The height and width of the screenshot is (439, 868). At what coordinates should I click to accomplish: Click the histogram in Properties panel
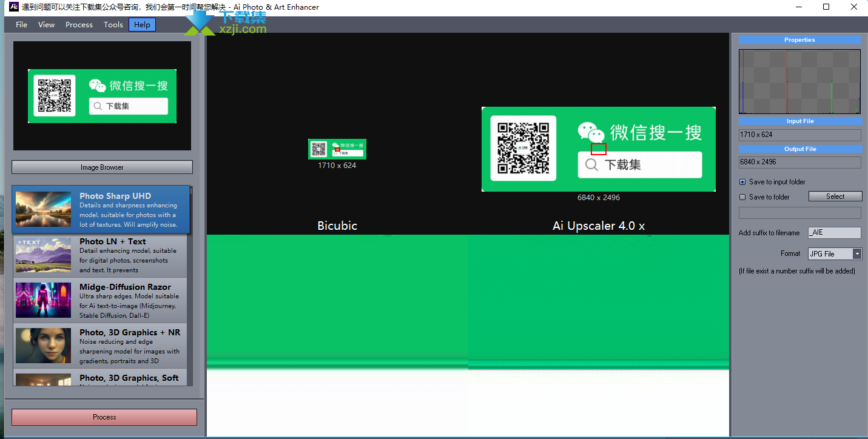[799, 81]
